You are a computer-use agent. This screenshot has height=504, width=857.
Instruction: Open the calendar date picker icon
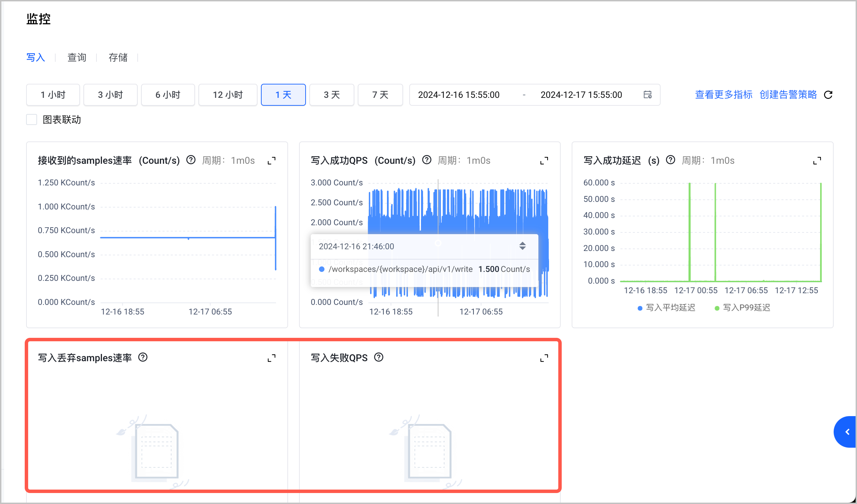pyautogui.click(x=648, y=95)
